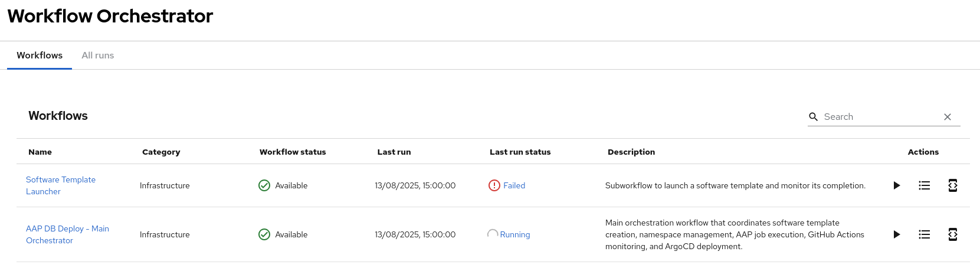Click the Running spinner icon
The image size is (980, 271).
point(493,234)
